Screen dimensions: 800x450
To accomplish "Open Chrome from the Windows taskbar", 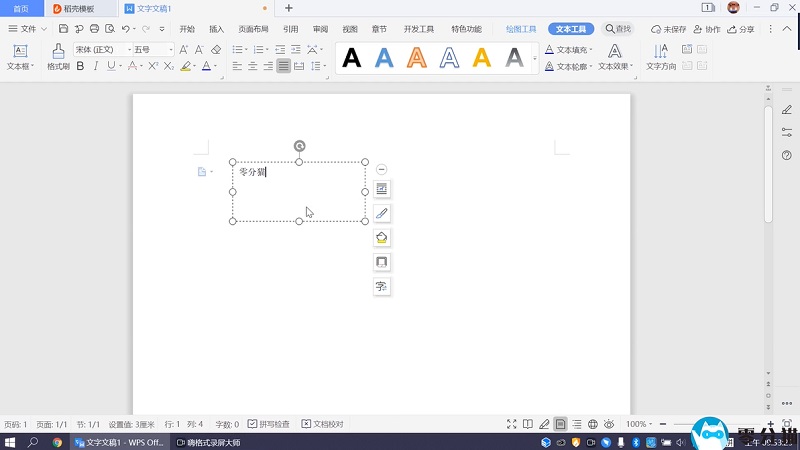I will click(x=57, y=441).
